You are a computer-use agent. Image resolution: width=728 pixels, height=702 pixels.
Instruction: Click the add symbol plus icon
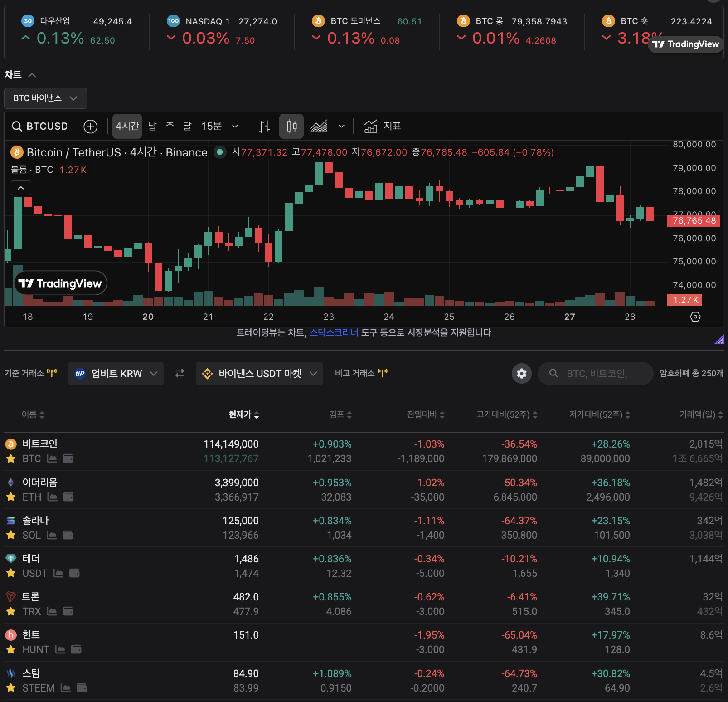91,127
